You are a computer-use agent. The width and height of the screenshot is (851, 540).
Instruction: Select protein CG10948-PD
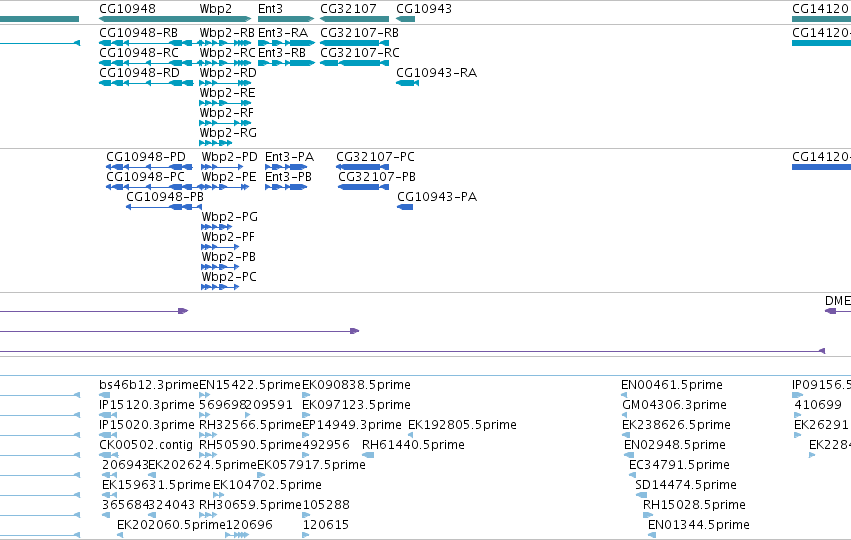tap(149, 167)
